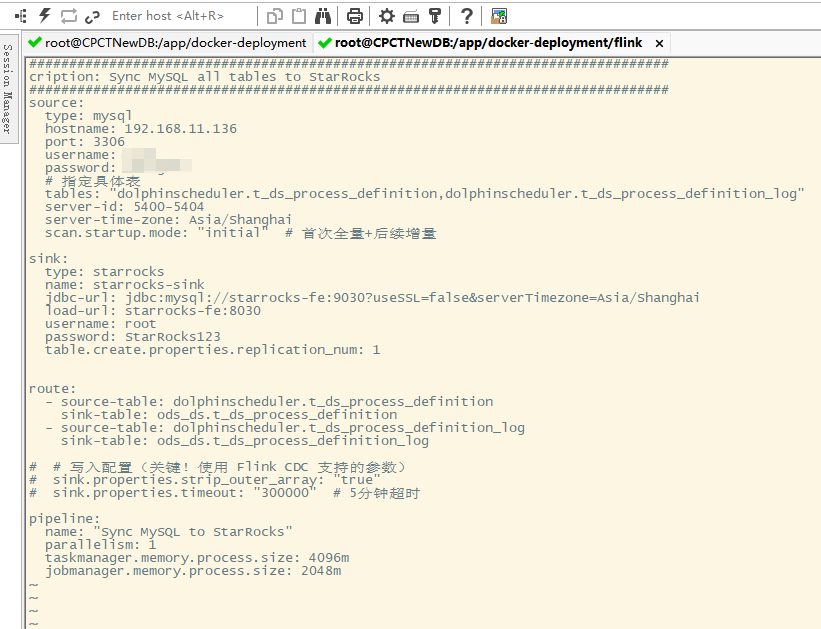Open Help with the question mark icon

click(466, 16)
